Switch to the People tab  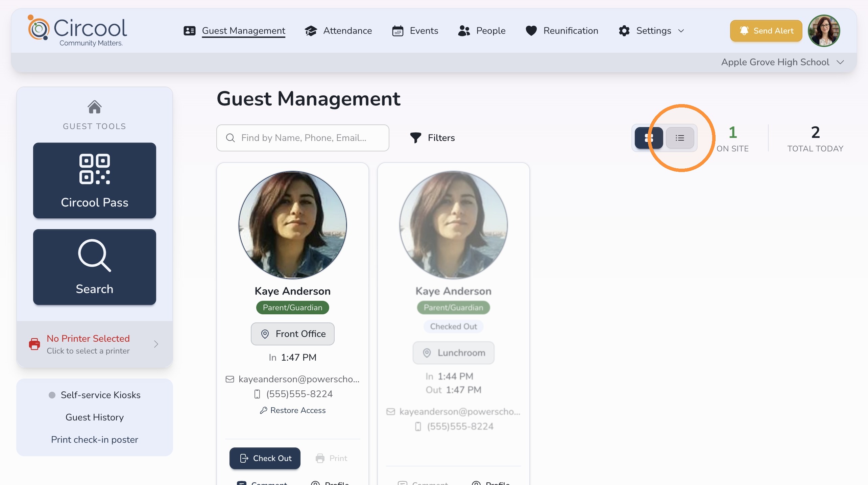click(x=491, y=31)
